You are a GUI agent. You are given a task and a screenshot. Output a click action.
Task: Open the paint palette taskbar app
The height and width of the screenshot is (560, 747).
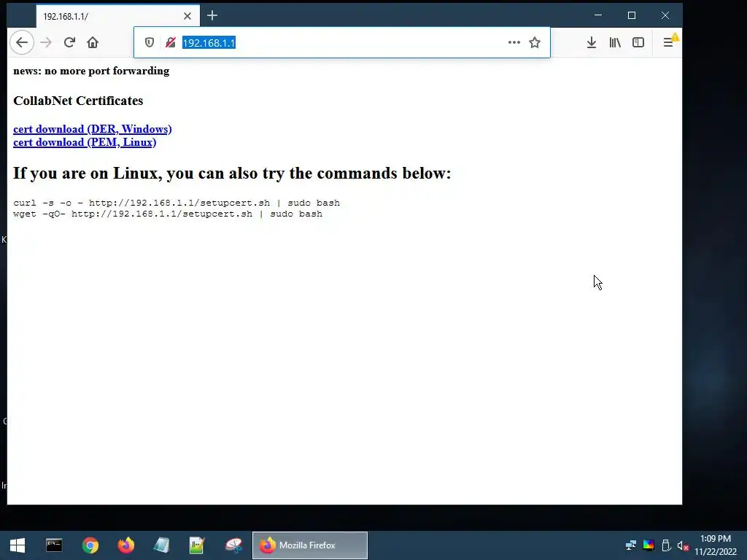pos(233,545)
